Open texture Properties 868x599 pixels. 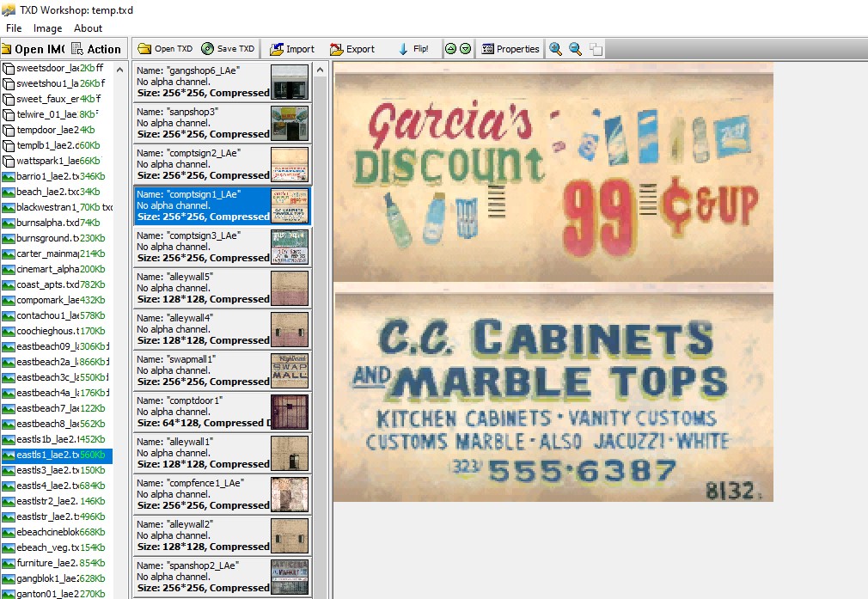[x=510, y=49]
